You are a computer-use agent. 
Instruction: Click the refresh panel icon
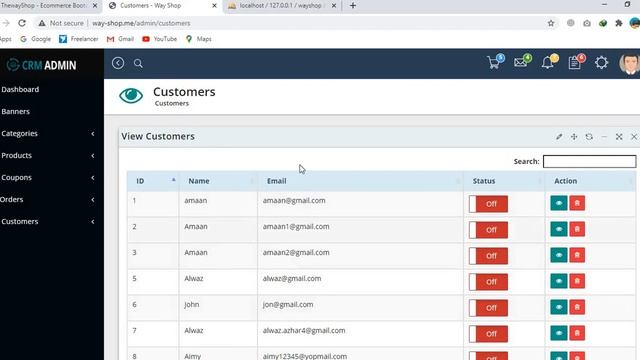[589, 137]
